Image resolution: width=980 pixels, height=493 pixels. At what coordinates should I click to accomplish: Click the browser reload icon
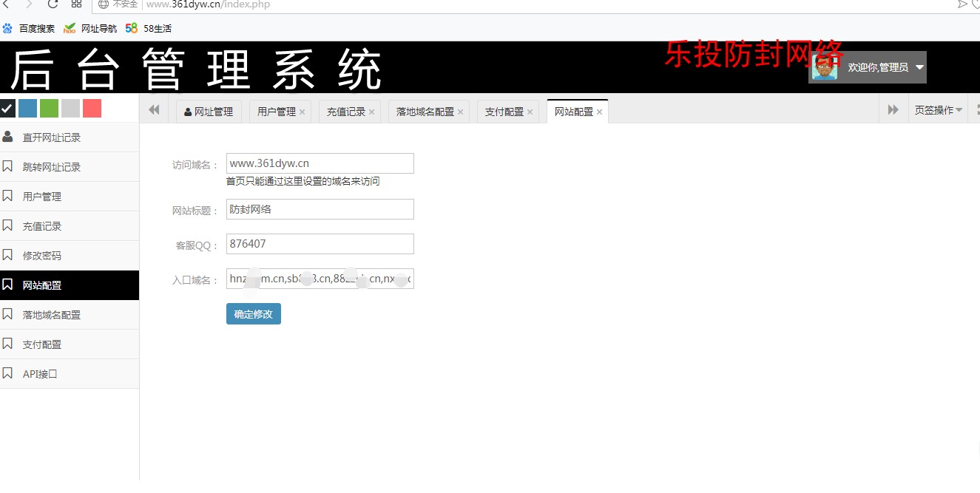(x=53, y=4)
